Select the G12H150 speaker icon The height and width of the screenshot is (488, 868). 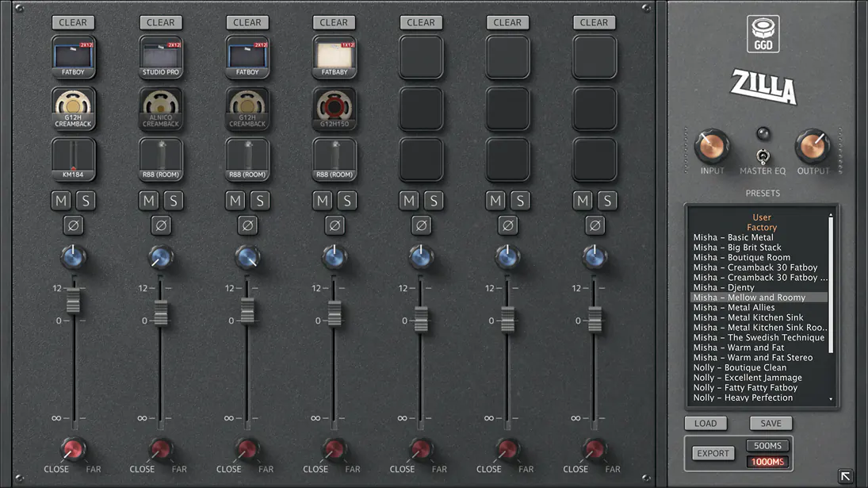pos(334,108)
